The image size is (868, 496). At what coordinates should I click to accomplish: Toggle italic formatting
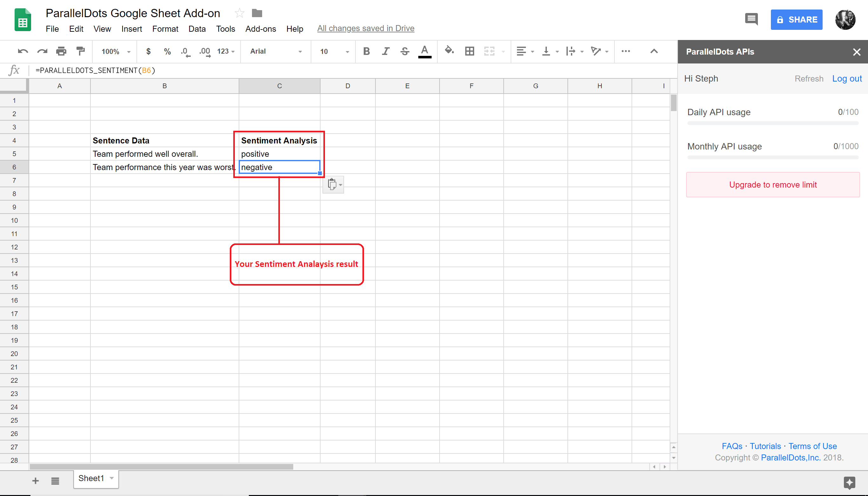(x=385, y=51)
